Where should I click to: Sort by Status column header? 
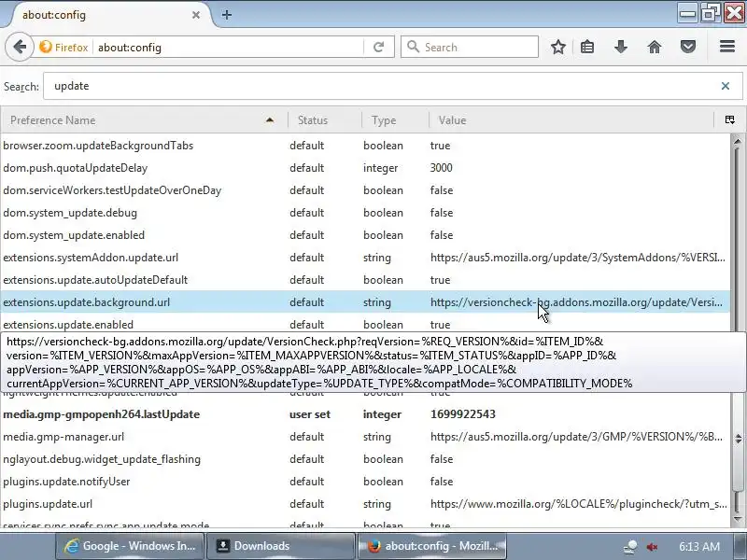click(x=324, y=120)
